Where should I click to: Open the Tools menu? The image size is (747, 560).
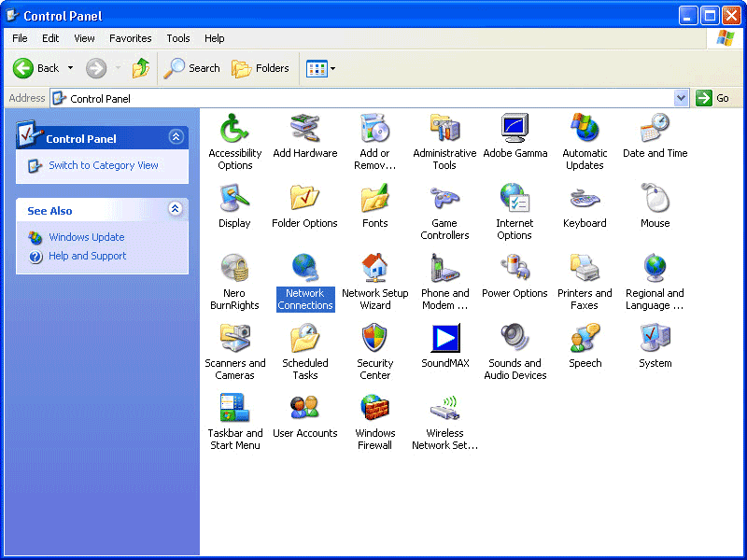178,38
